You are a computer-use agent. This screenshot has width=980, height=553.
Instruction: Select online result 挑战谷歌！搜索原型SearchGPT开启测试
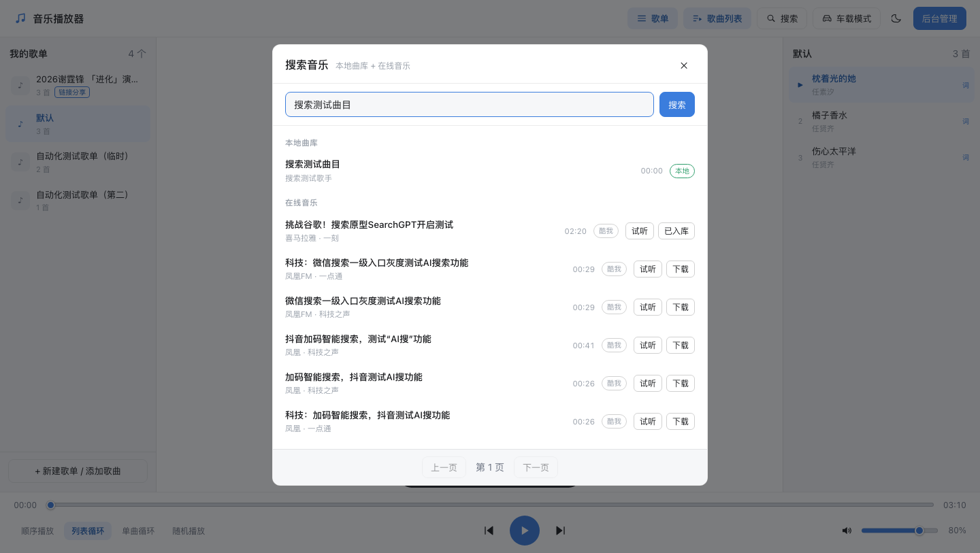490,231
